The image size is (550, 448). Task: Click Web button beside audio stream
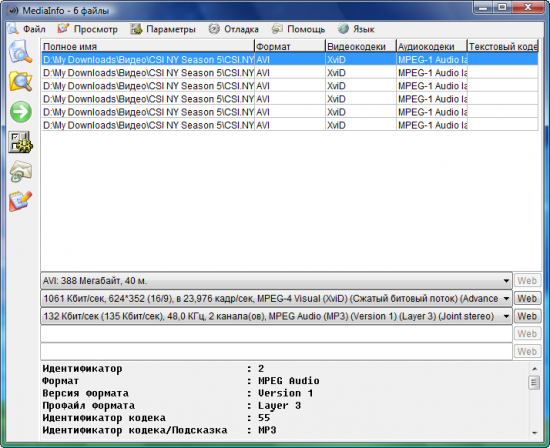pyautogui.click(x=527, y=316)
